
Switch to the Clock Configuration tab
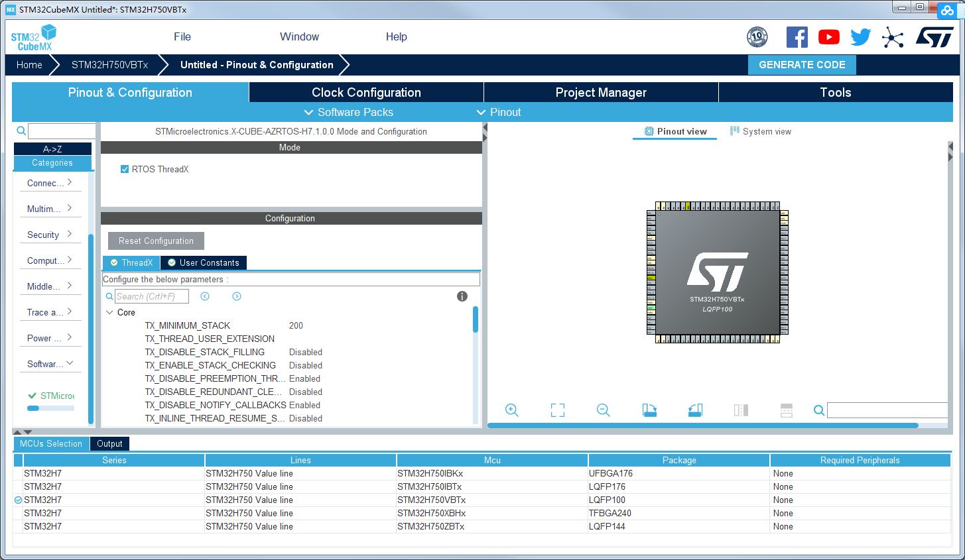tap(366, 92)
